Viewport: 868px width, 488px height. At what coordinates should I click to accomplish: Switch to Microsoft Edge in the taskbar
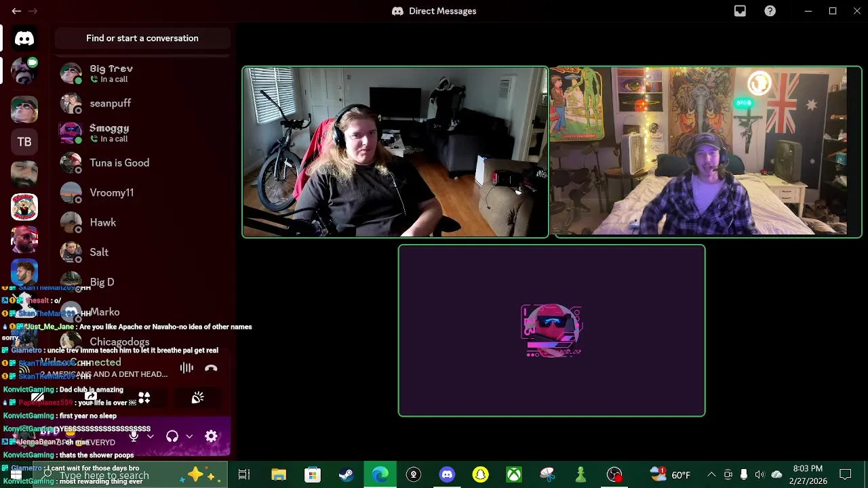[x=380, y=474]
